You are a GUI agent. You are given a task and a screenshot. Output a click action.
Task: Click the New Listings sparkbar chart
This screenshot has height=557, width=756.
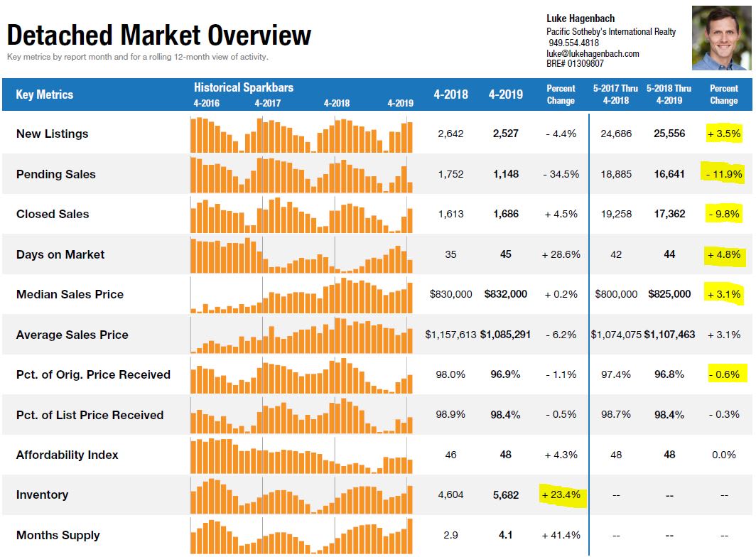point(301,134)
